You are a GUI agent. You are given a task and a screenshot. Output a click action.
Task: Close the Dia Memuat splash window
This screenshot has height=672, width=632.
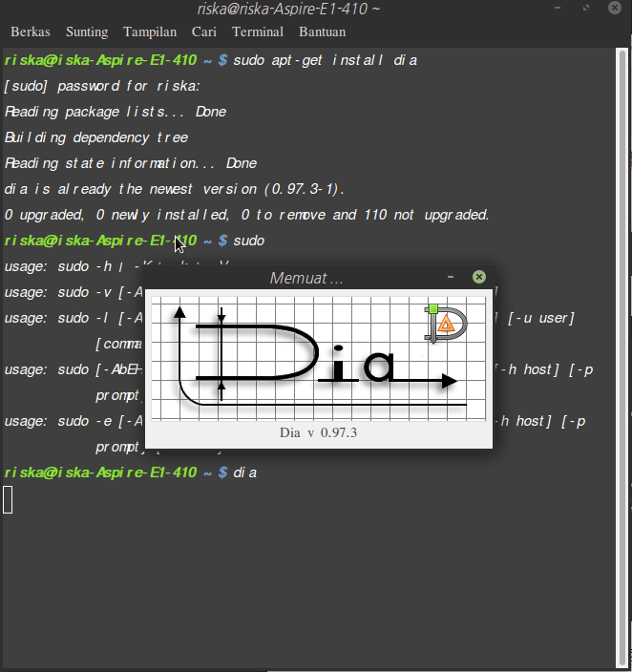[x=479, y=277]
